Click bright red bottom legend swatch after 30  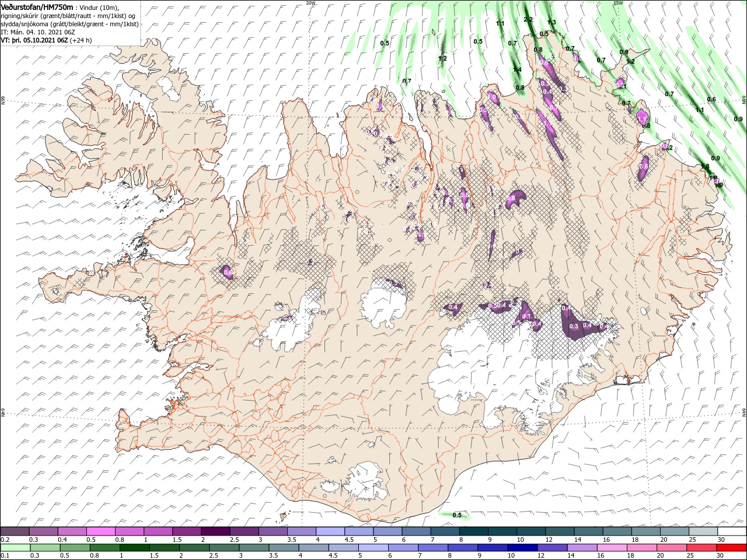pos(732,548)
